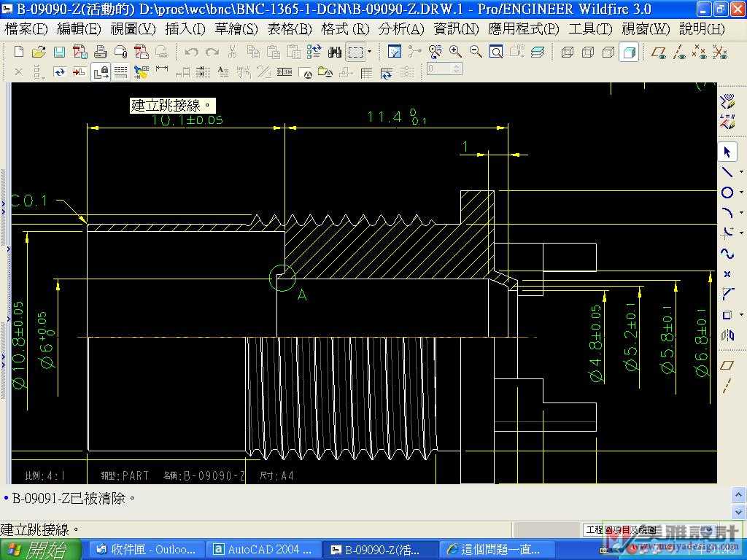Expand the Line tool flyout arrow

tap(741, 172)
